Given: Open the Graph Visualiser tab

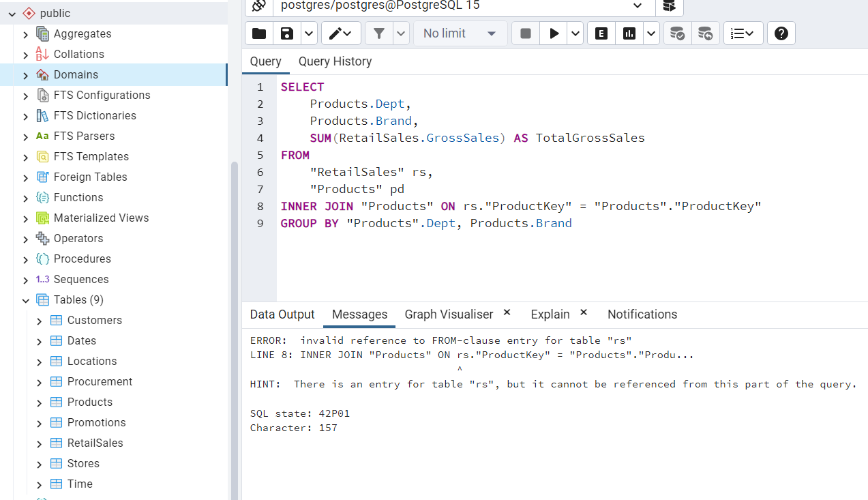Looking at the screenshot, I should (449, 314).
